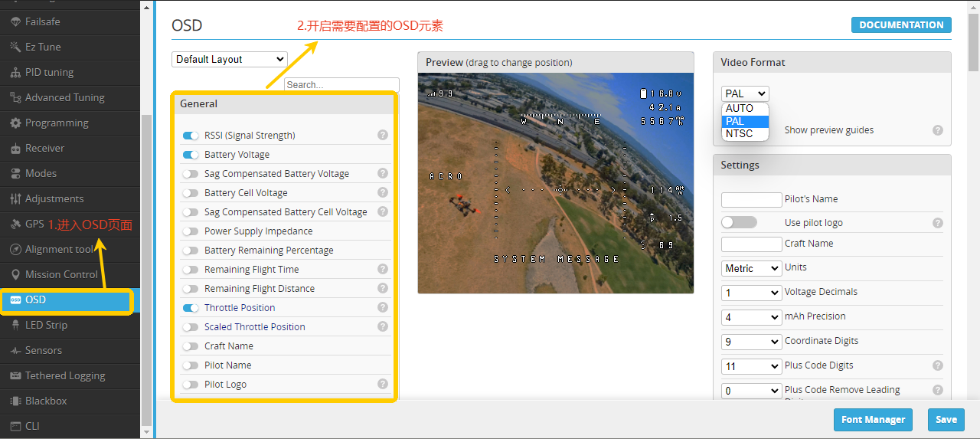Screen dimensions: 980x439
Task: Click the Blackbox icon in sidebar
Action: (x=15, y=401)
